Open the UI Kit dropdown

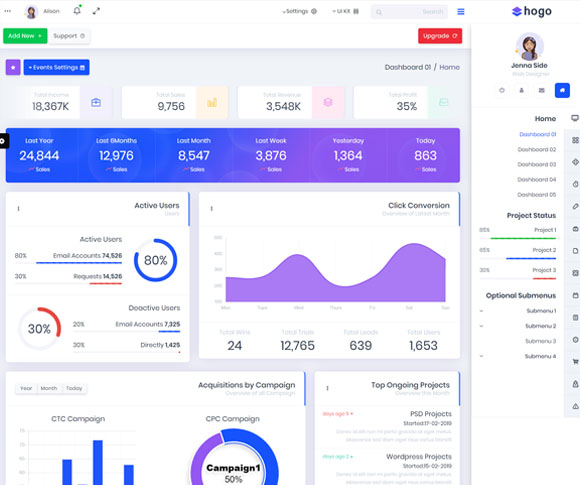click(x=345, y=11)
